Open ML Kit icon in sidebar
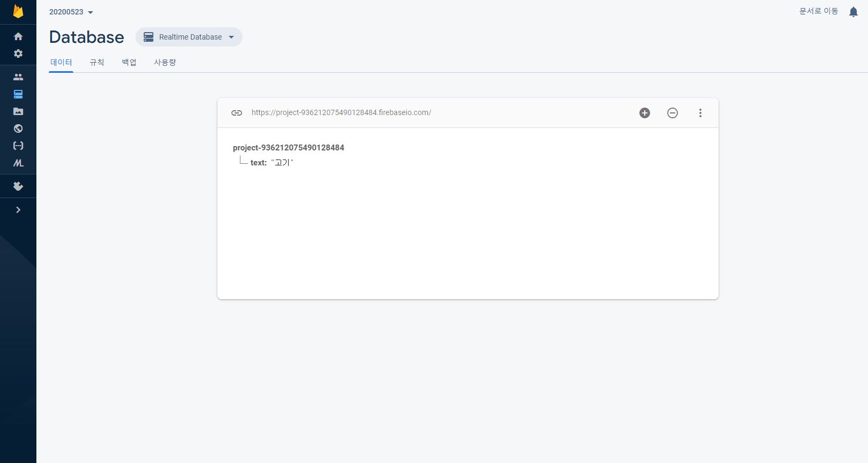This screenshot has height=463, width=868. 18,163
